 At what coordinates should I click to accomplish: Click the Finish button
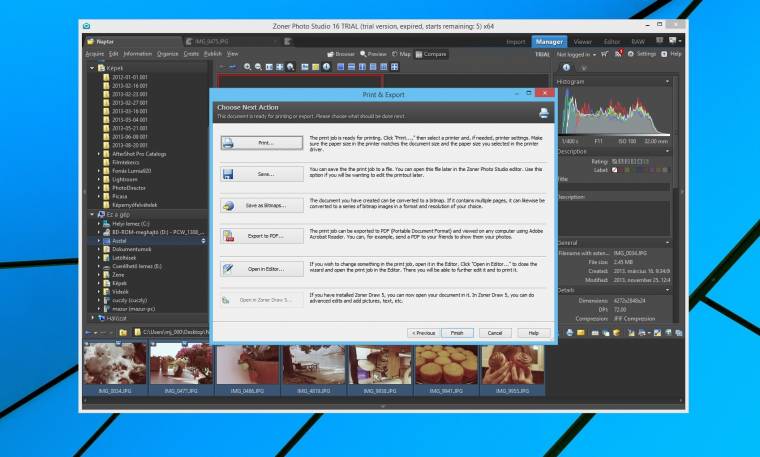tap(457, 333)
